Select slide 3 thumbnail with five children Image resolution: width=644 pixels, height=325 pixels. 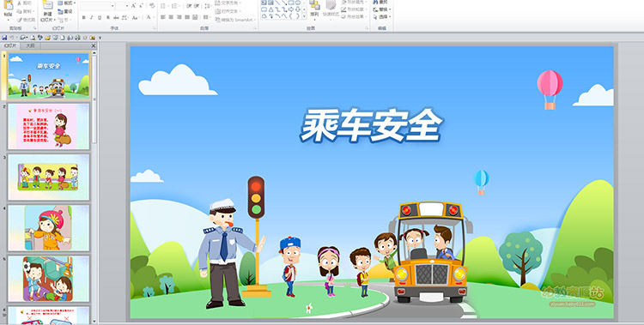tap(48, 177)
